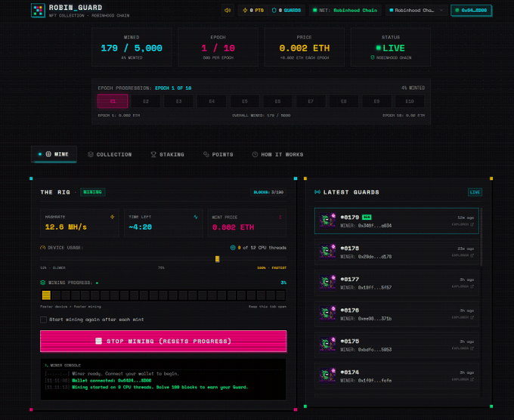This screenshot has height=420, width=514.
Task: Click the COLLECTION tab stack icon
Action: click(91, 154)
